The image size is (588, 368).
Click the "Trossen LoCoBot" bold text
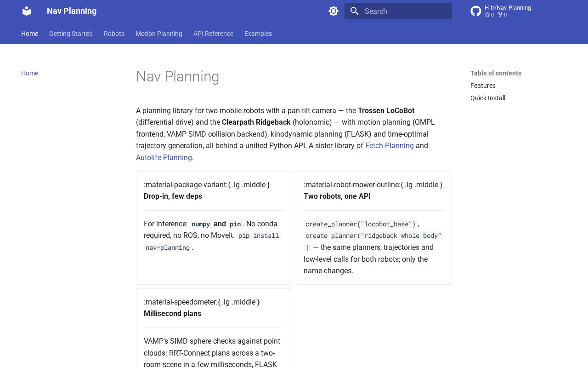pyautogui.click(x=386, y=111)
